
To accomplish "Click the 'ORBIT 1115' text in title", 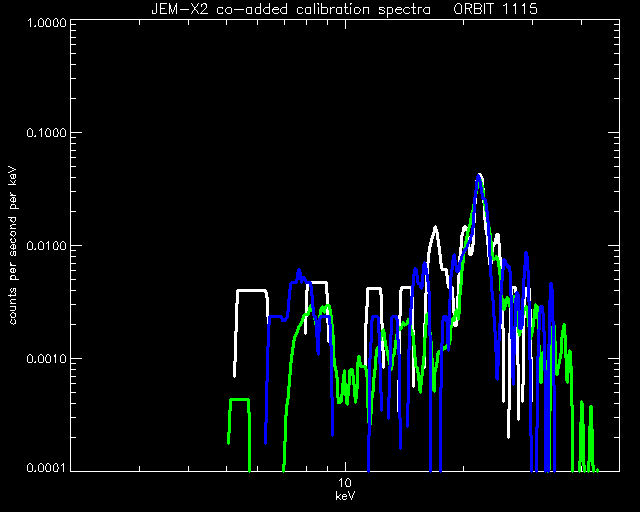I will coord(495,9).
